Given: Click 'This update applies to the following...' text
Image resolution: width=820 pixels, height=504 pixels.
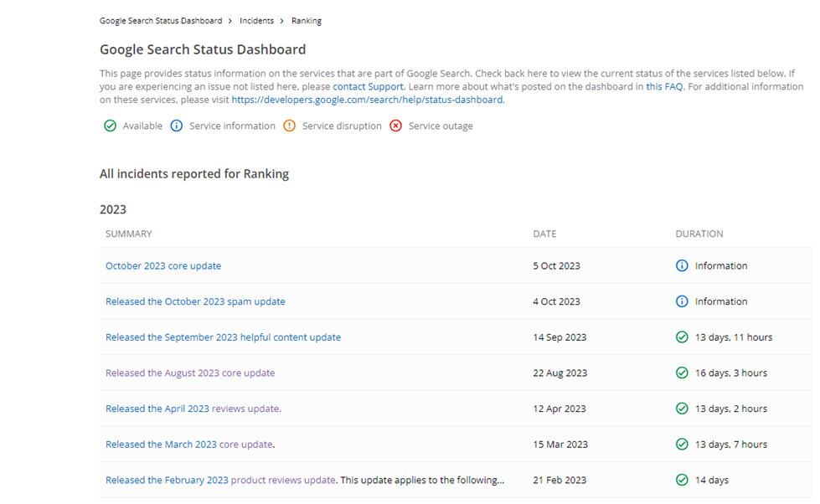Looking at the screenshot, I should [x=422, y=480].
